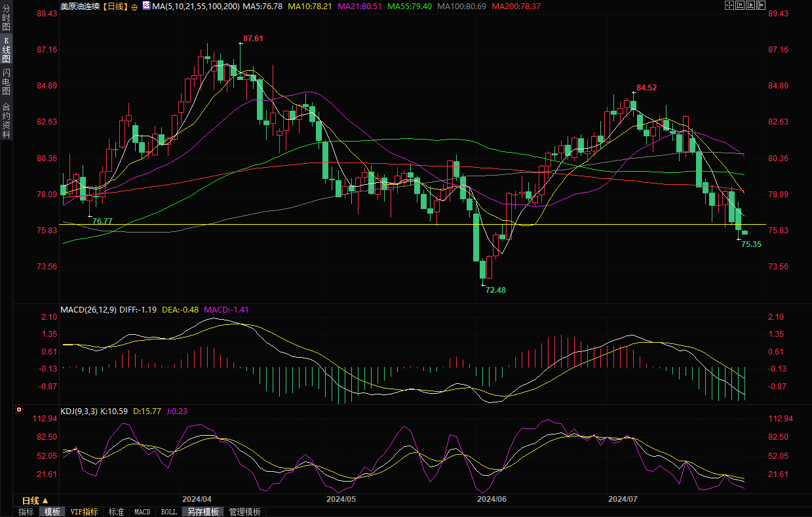Screen dimensions: 812x517
Task: Toggle the 指标 tab at bottom
Action: 26,512
